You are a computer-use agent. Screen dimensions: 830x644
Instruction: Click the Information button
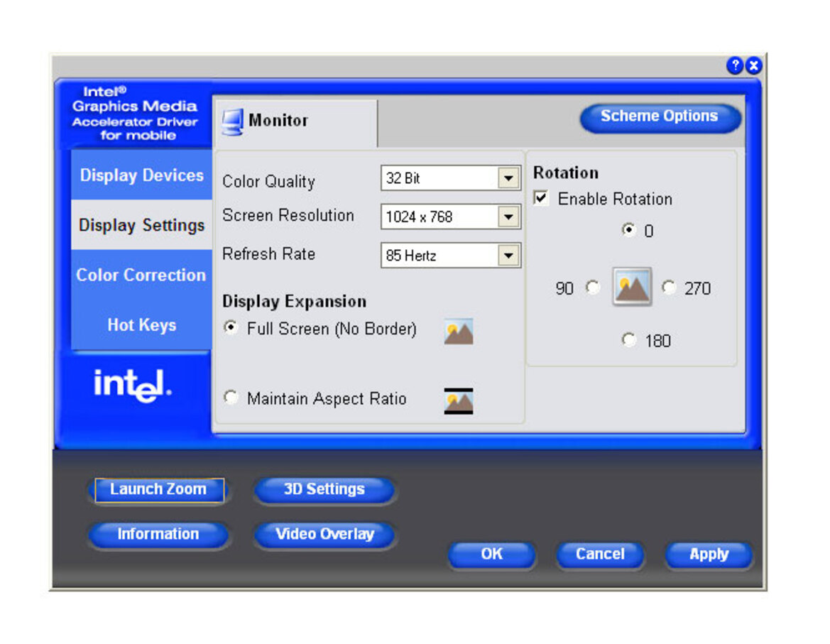tap(159, 535)
